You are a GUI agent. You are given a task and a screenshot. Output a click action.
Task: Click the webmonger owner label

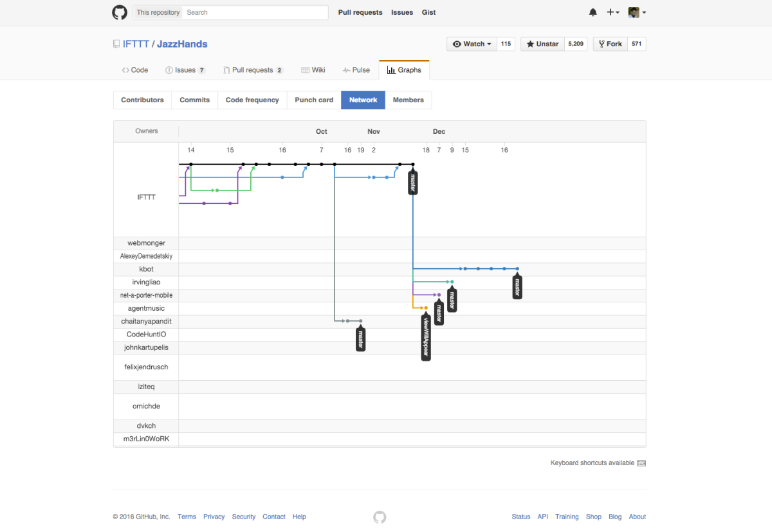[x=146, y=243]
